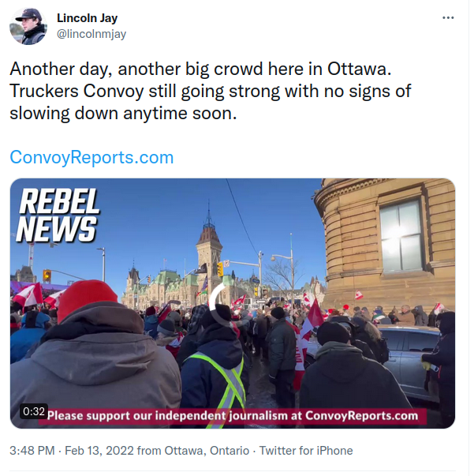The height and width of the screenshot is (476, 474).
Task: Click the sunlit building window in video
Action: 401,236
